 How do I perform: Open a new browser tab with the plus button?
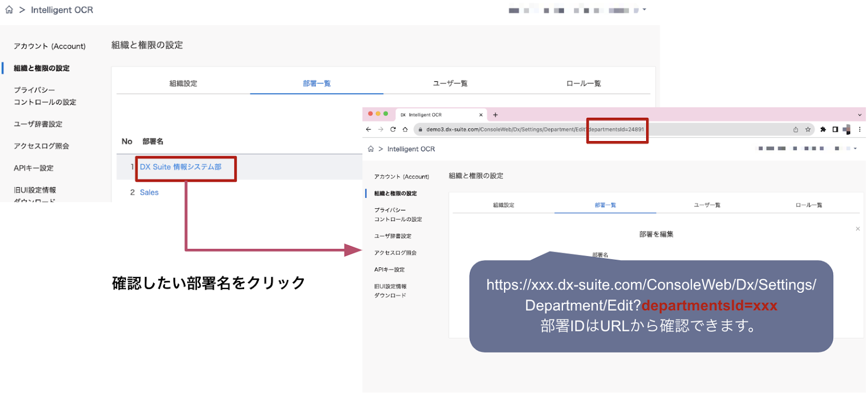click(x=495, y=115)
